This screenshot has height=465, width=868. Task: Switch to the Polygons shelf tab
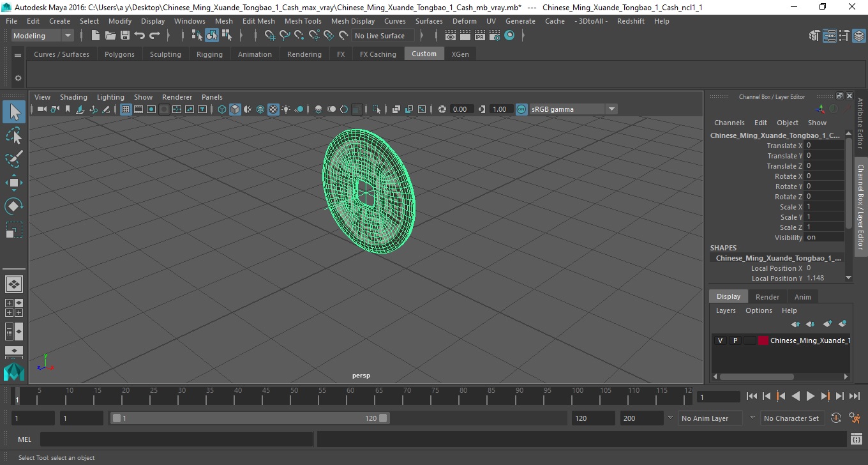[x=119, y=54]
